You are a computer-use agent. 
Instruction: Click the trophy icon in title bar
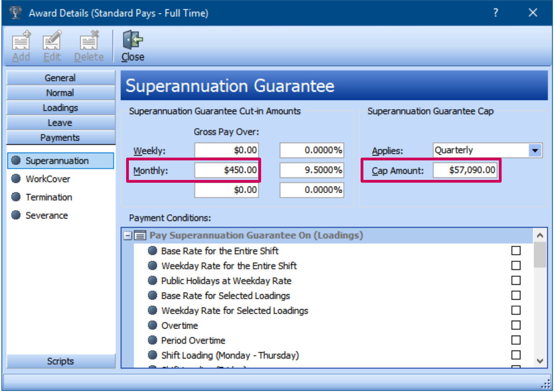point(16,13)
